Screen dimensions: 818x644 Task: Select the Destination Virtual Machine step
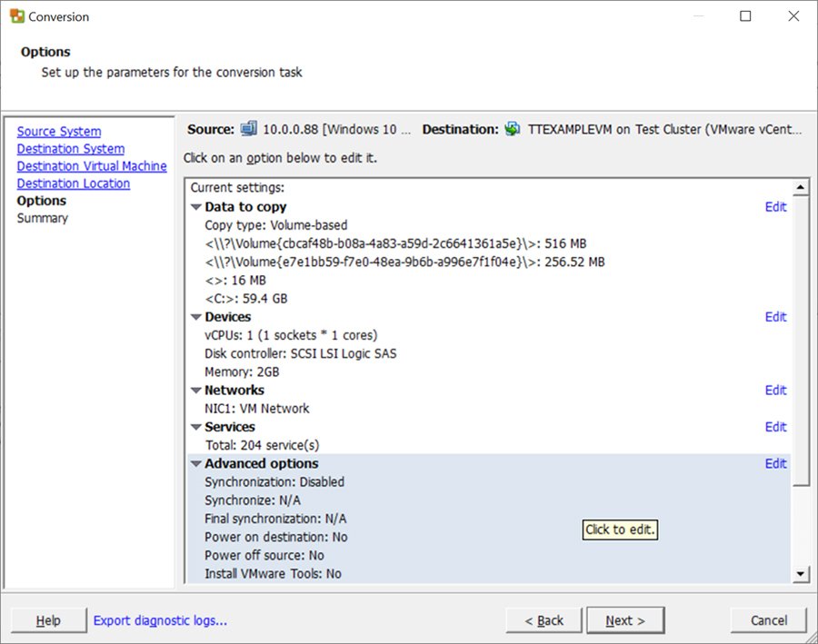click(x=94, y=165)
